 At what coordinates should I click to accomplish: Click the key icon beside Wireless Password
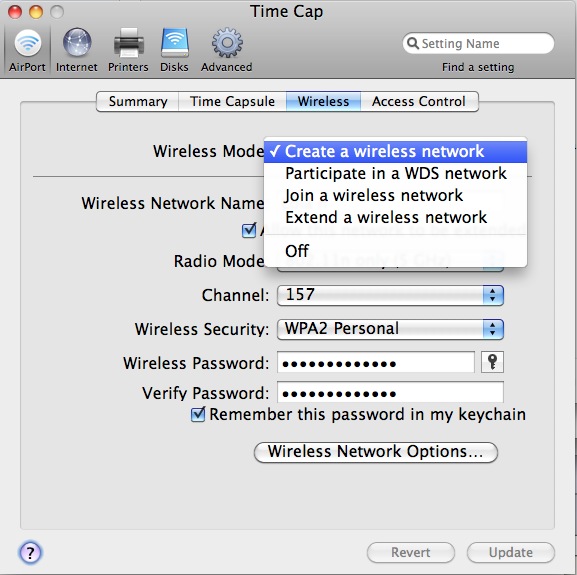coord(492,362)
